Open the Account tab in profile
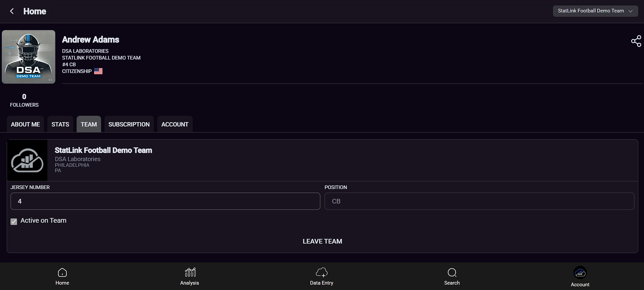The height and width of the screenshot is (290, 644). [x=175, y=124]
